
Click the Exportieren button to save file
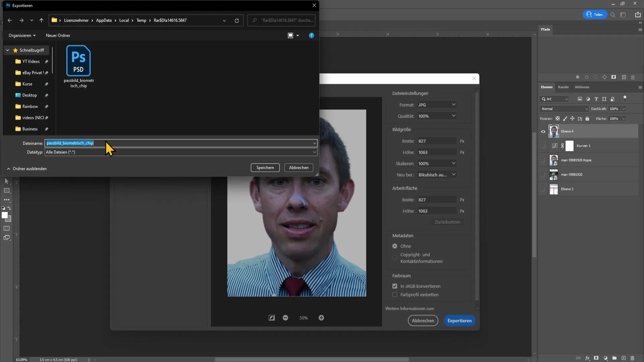click(x=460, y=320)
